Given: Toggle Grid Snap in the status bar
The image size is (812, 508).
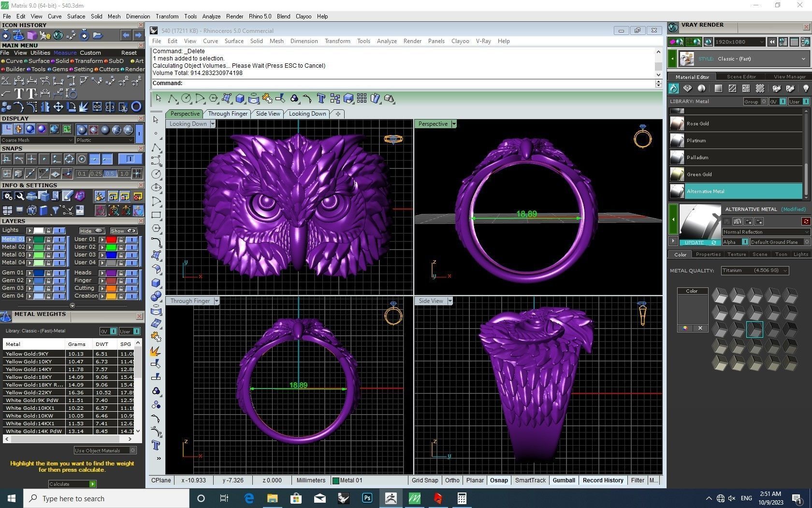Looking at the screenshot, I should click(425, 480).
